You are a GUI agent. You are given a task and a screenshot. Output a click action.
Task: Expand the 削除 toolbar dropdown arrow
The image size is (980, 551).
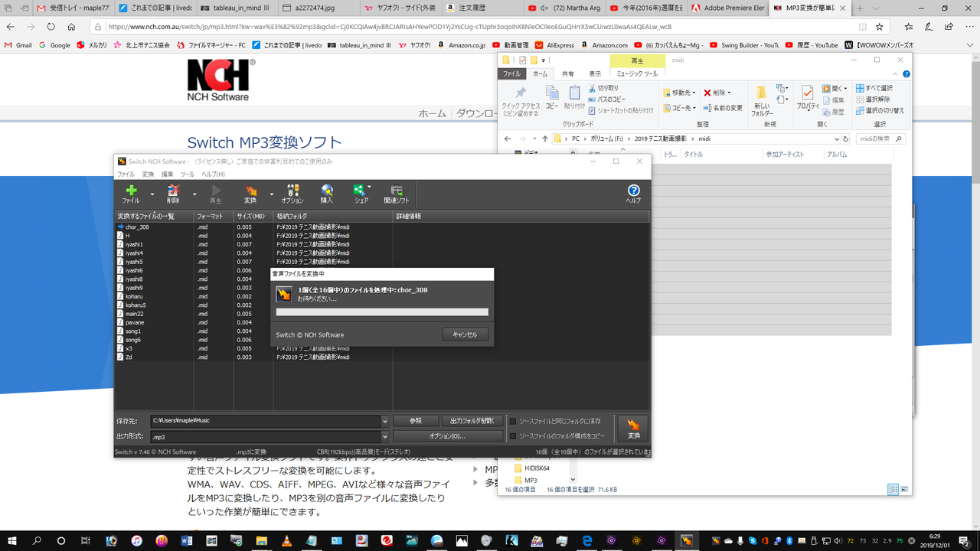click(194, 194)
